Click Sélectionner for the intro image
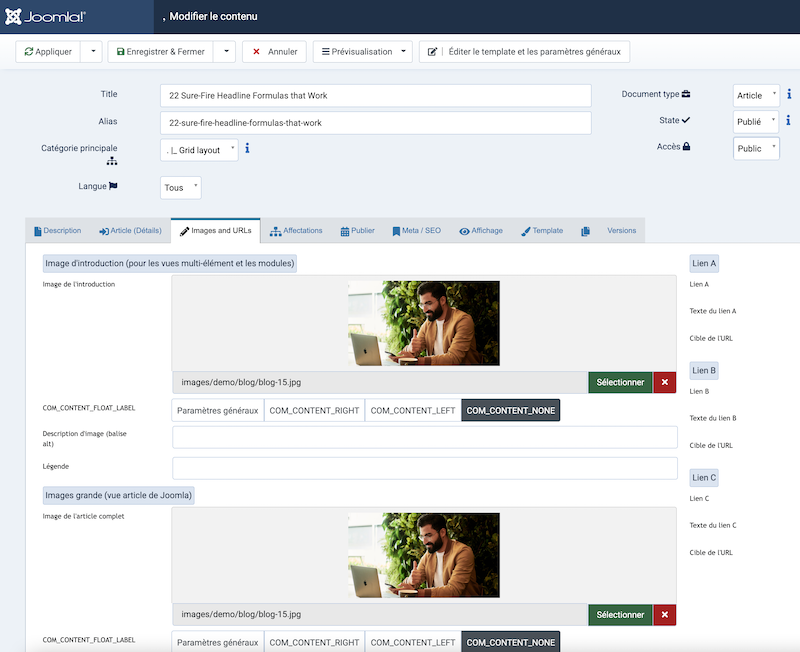Image resolution: width=800 pixels, height=652 pixels. [620, 382]
